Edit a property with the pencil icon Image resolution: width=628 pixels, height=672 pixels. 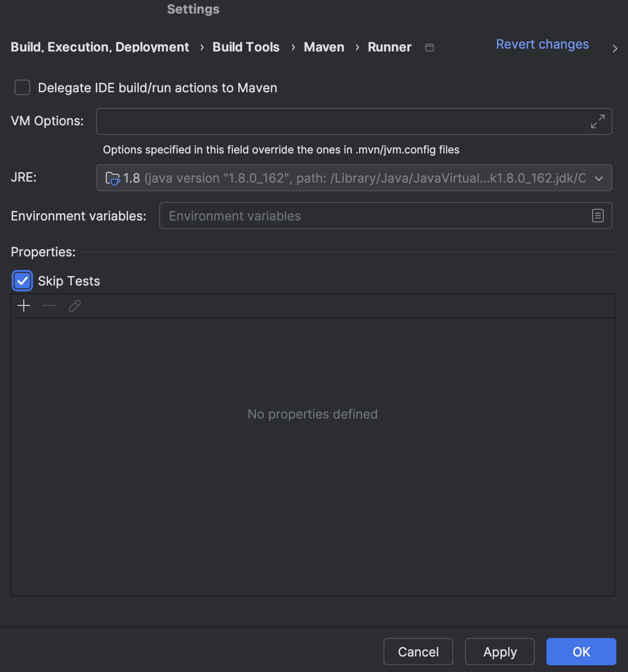pyautogui.click(x=75, y=306)
